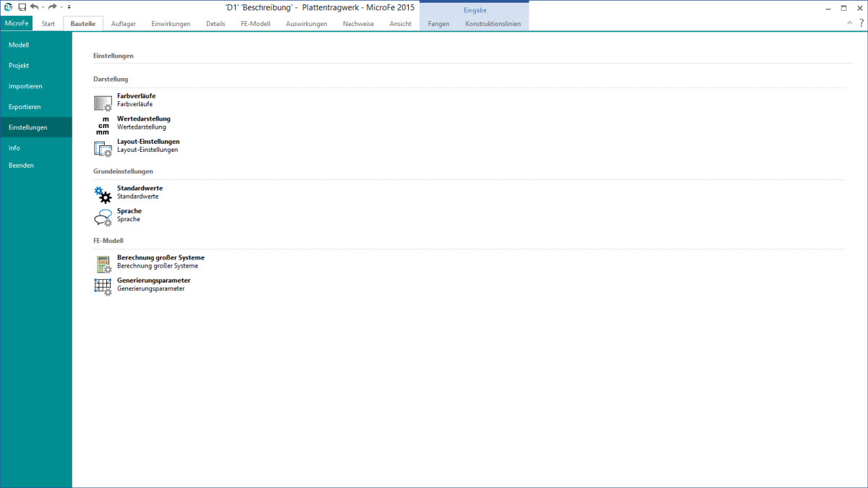Open help with the question mark icon
The image size is (868, 488).
(860, 23)
